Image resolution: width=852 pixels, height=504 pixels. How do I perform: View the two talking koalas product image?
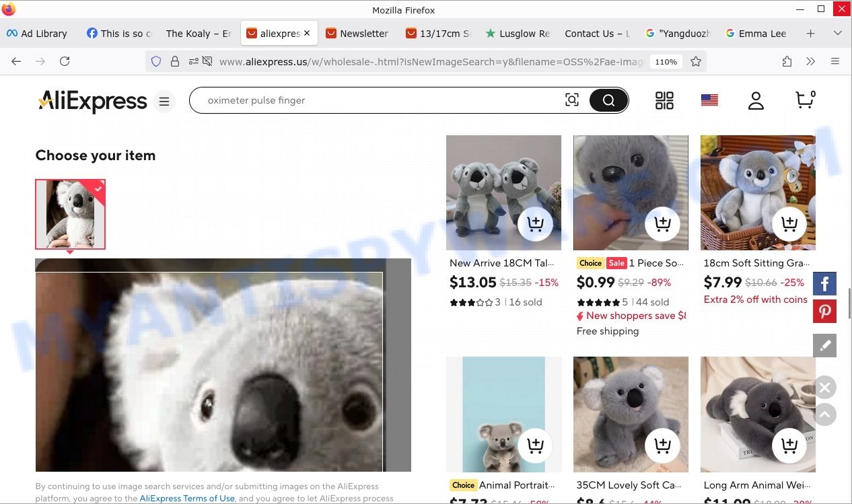pos(503,193)
